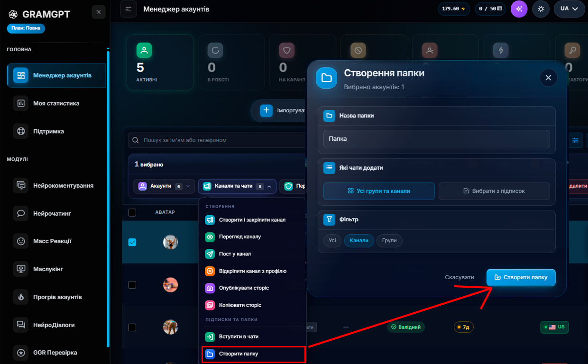Choose Створити папку menu item

254,354
